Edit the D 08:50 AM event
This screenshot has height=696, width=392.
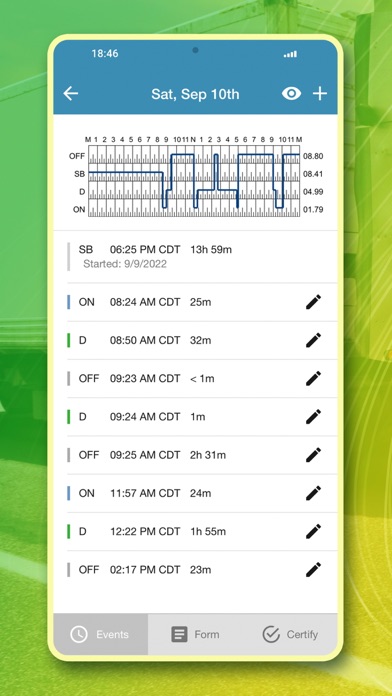click(x=313, y=340)
